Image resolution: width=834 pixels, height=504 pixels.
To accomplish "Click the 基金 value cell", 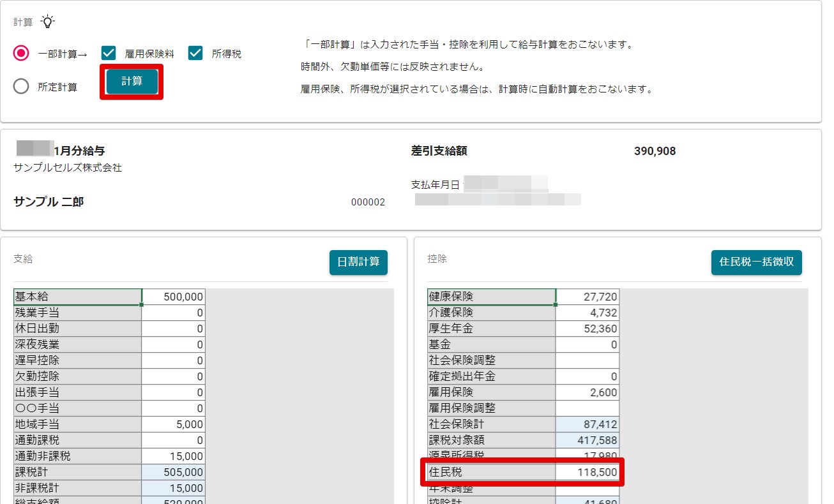I will (588, 345).
